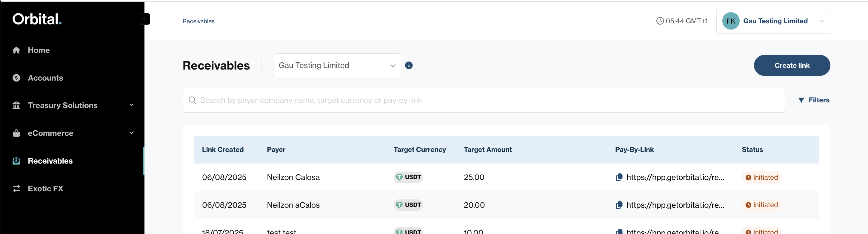Click payer name Neilzon Calosa
This screenshot has width=868, height=234.
293,177
